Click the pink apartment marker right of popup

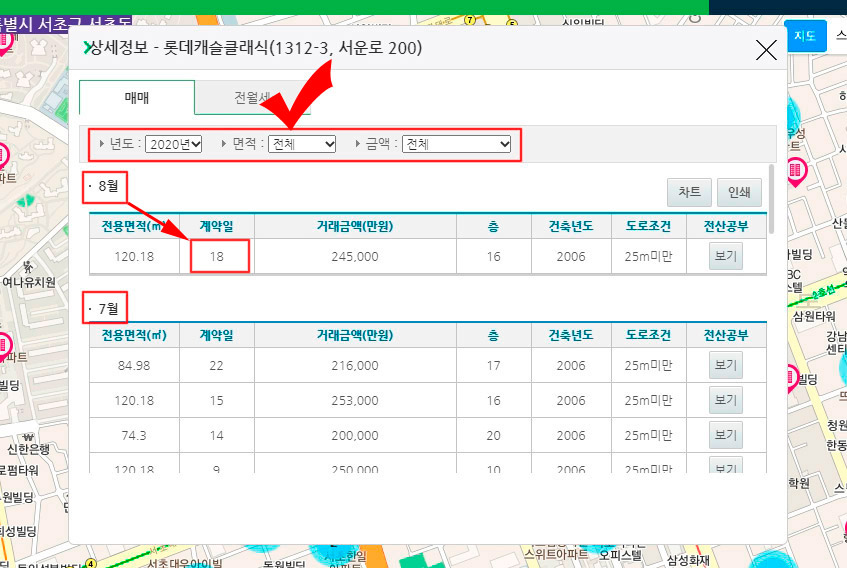795,171
